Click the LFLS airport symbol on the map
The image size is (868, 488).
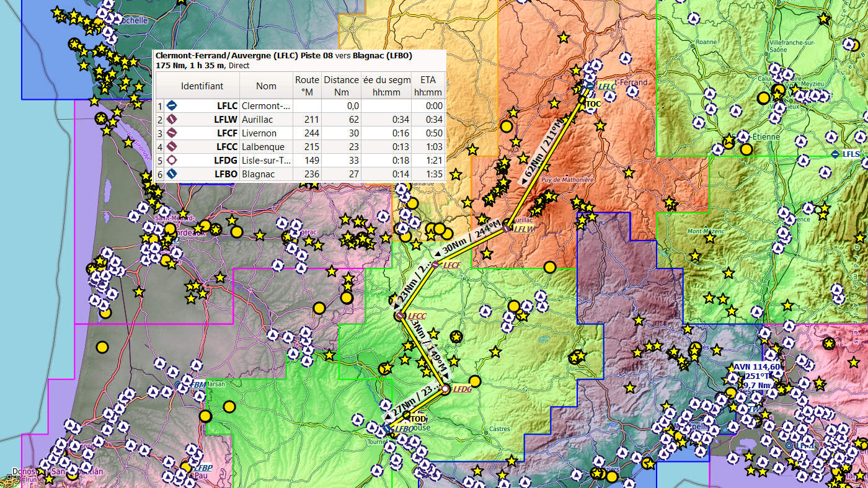pos(836,153)
